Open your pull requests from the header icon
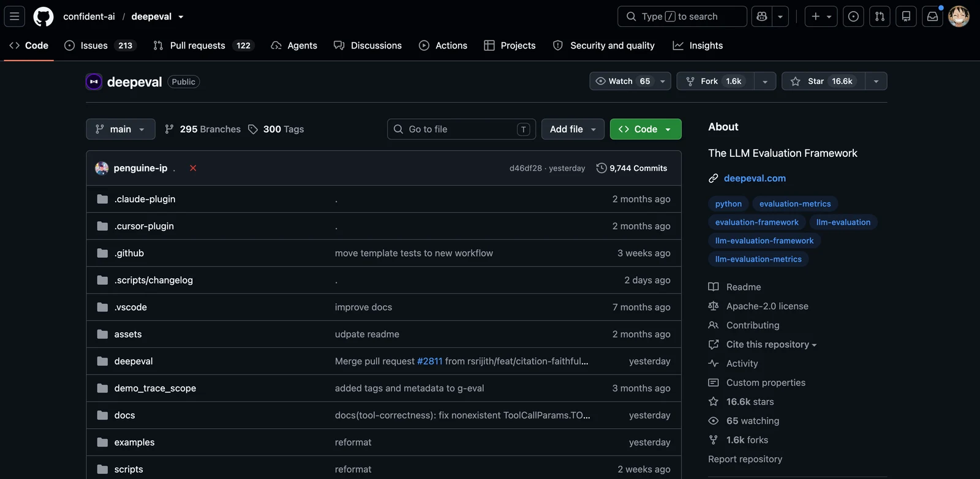Viewport: 980px width, 479px height. tap(880, 17)
